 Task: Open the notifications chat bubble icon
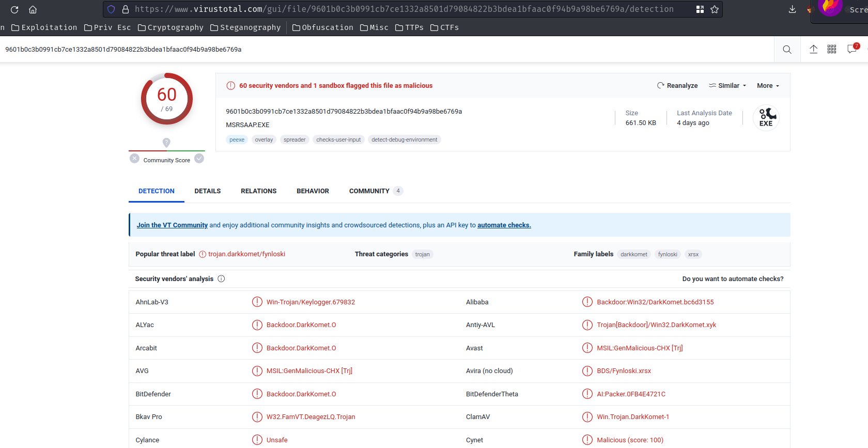[852, 49]
